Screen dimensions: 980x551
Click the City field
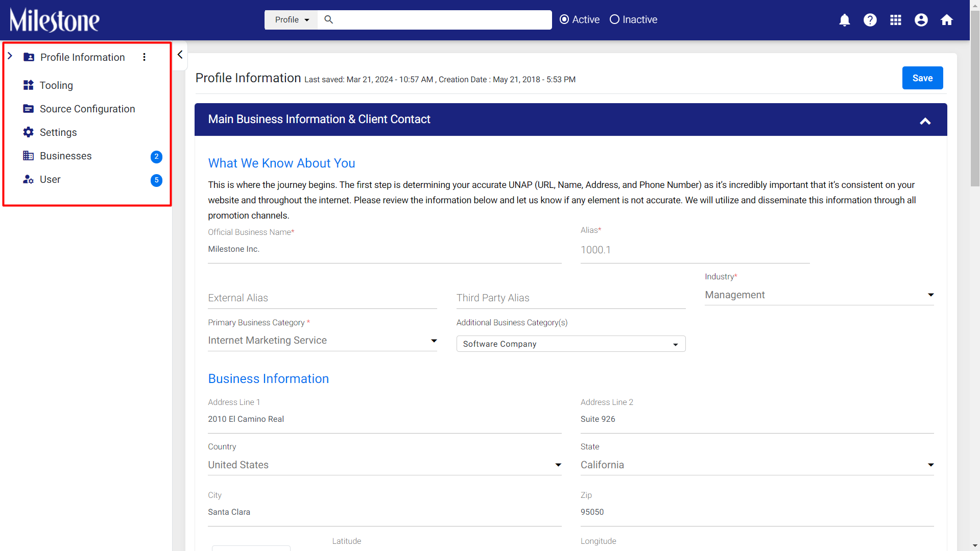[385, 512]
